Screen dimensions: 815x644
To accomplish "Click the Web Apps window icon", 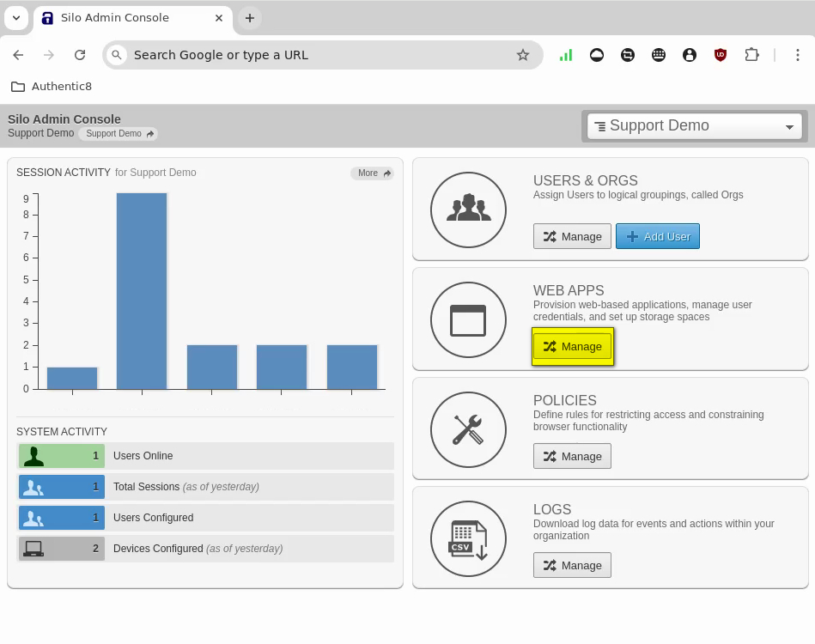I will point(468,320).
